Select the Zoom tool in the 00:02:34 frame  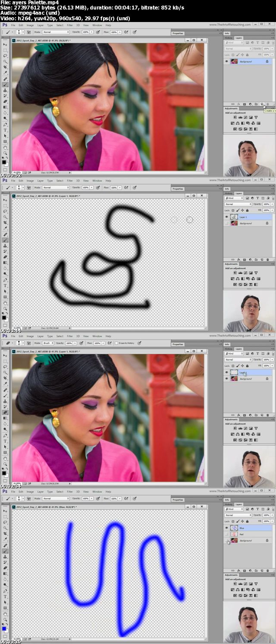[6, 464]
